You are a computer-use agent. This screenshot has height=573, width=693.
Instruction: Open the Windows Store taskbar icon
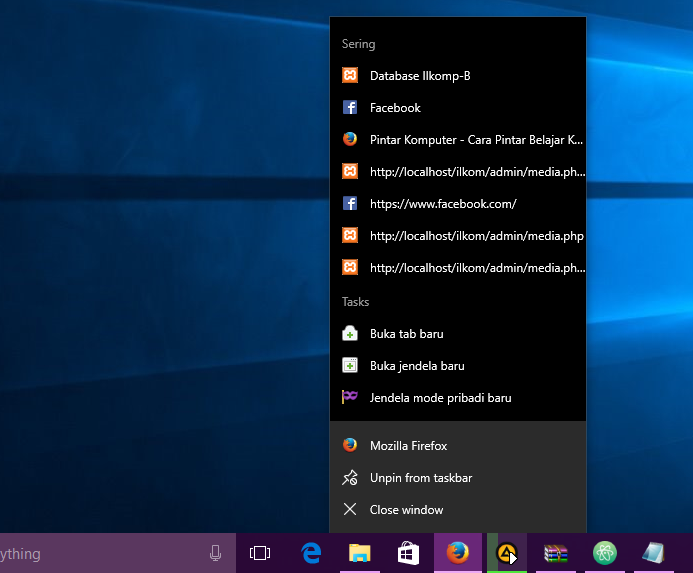click(x=408, y=553)
